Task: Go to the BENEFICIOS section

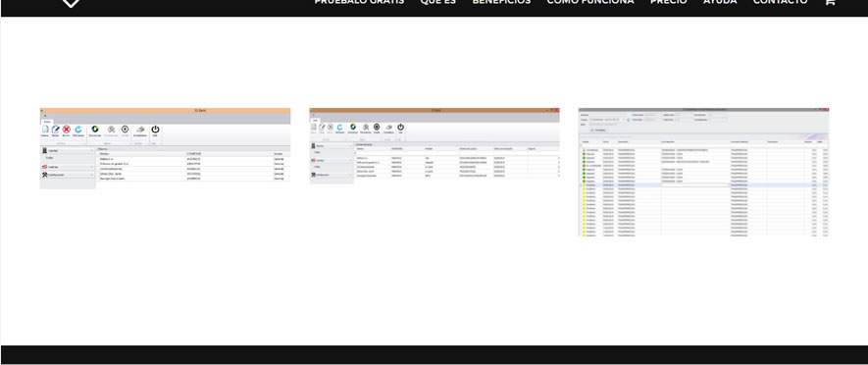Action: [x=501, y=2]
